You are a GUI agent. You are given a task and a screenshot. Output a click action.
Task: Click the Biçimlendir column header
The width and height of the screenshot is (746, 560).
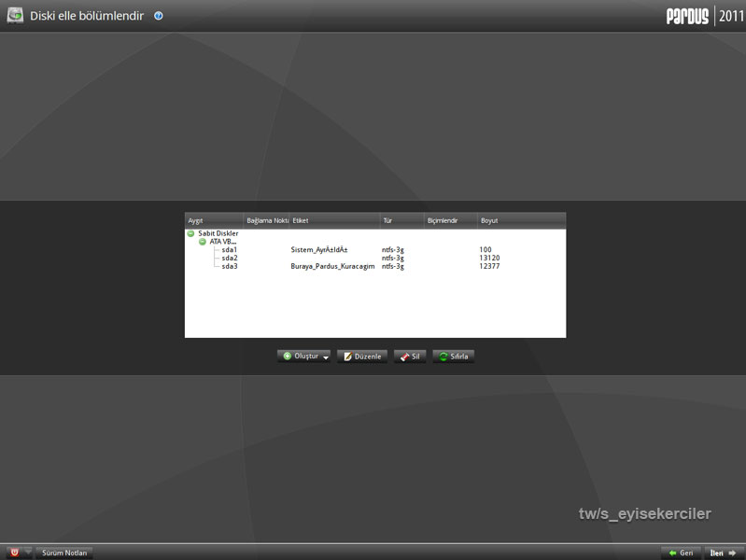click(451, 221)
